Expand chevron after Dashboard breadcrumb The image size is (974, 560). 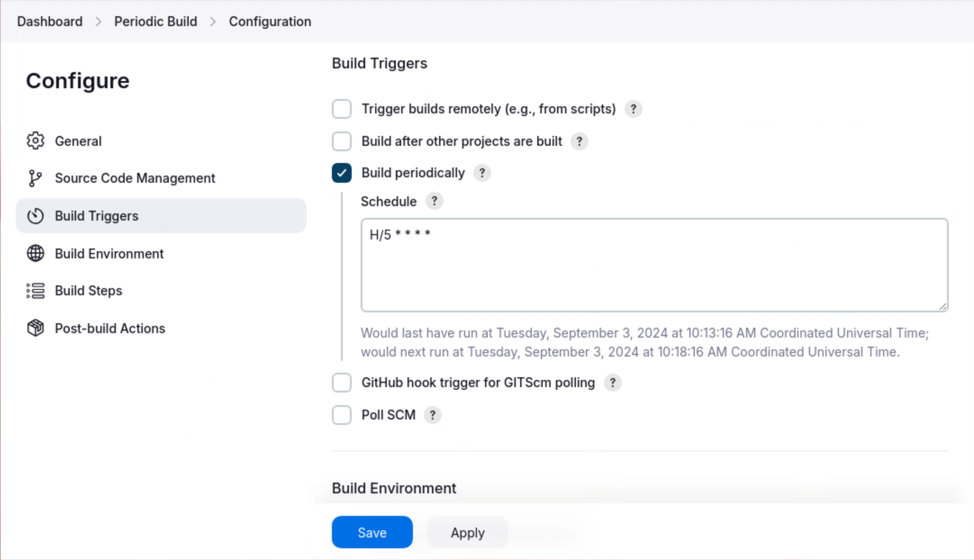(98, 22)
